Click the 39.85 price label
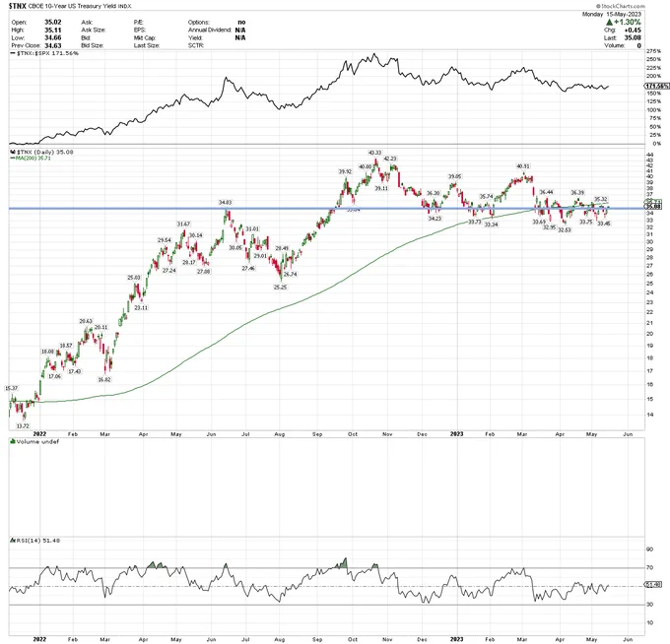The width and height of the screenshot is (670, 644). (454, 176)
